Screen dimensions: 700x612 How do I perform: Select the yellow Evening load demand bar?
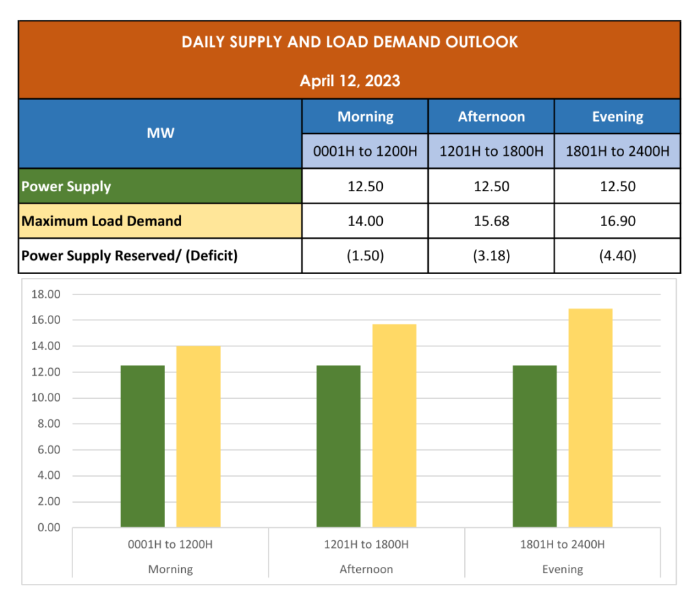coord(591,418)
